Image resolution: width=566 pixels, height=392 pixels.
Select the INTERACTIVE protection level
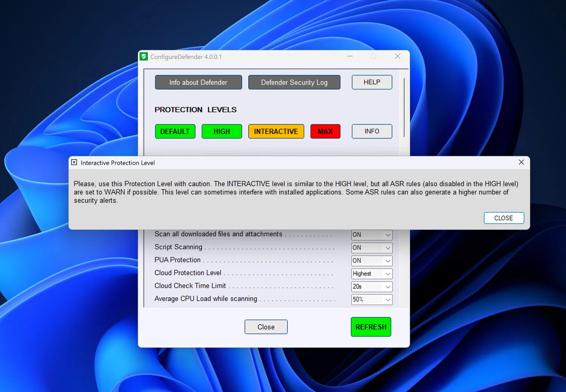tap(276, 131)
